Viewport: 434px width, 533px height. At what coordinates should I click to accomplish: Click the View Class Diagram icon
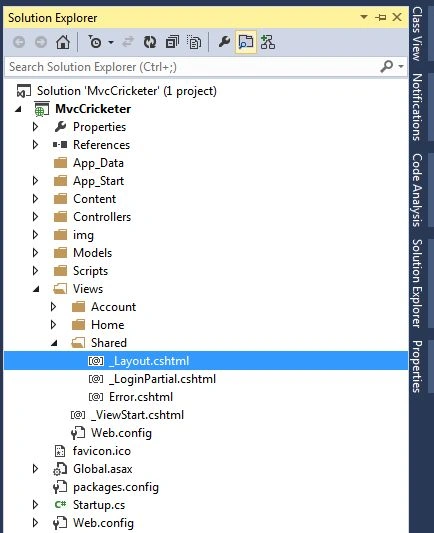(268, 42)
